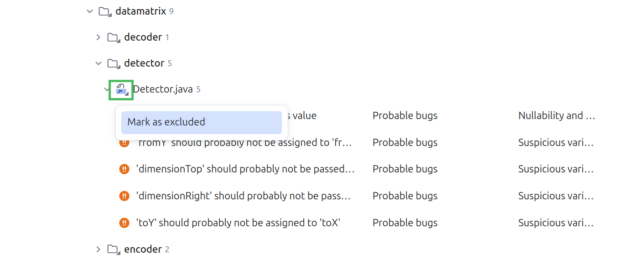The image size is (644, 260).
Task: Expand the encoder folder node
Action: pos(98,250)
